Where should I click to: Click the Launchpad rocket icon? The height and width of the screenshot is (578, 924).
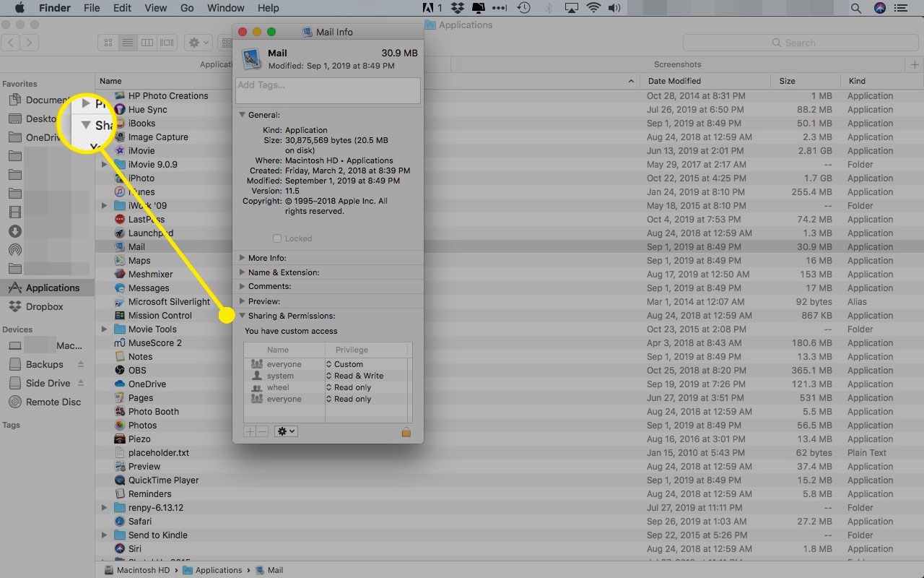121,233
